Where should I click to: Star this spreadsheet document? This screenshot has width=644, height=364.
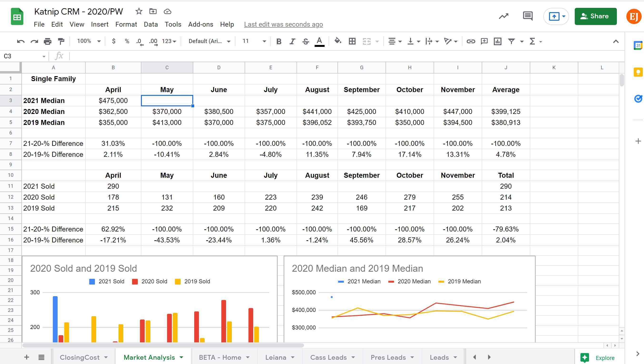pyautogui.click(x=139, y=11)
